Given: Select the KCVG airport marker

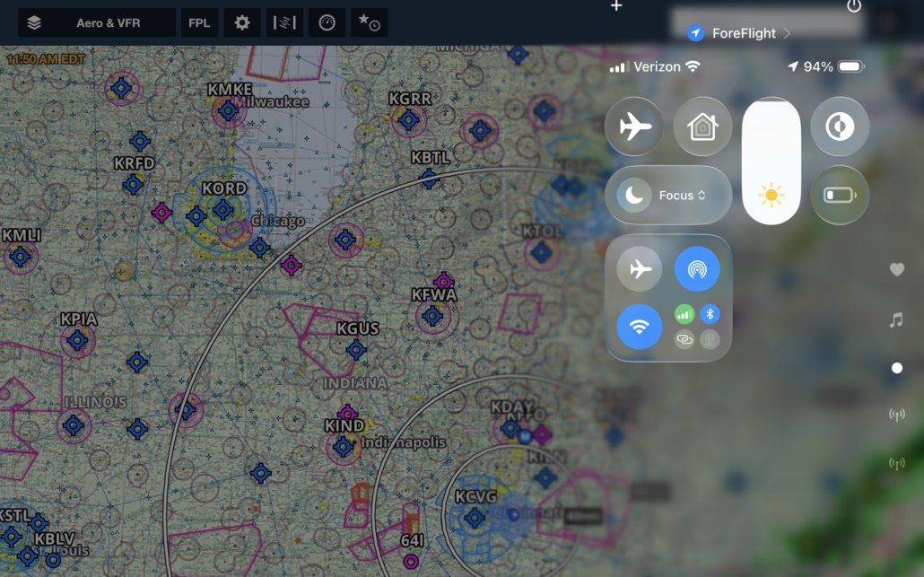Looking at the screenshot, I should (475, 519).
